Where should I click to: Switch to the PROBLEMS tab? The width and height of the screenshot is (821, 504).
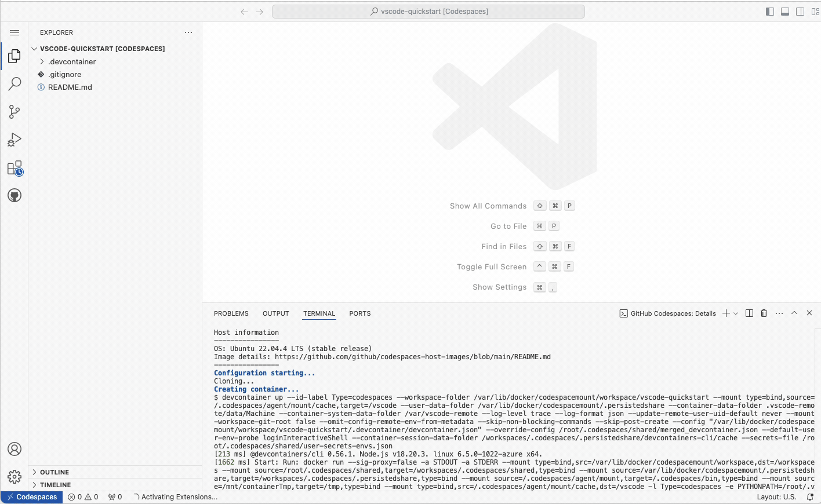click(231, 313)
